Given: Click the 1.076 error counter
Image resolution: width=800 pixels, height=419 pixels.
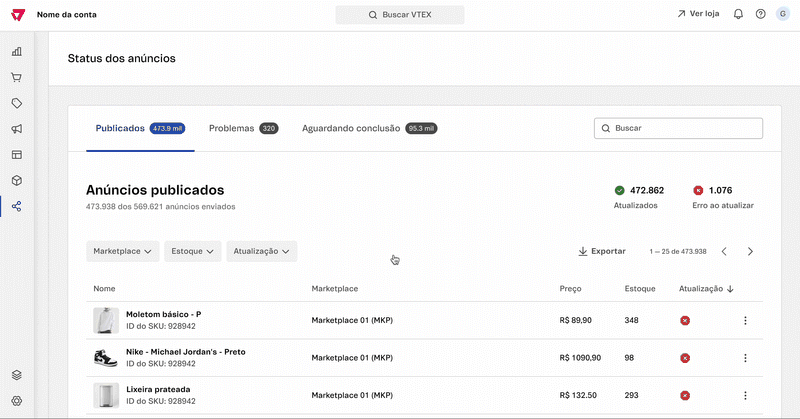Looking at the screenshot, I should tap(720, 190).
